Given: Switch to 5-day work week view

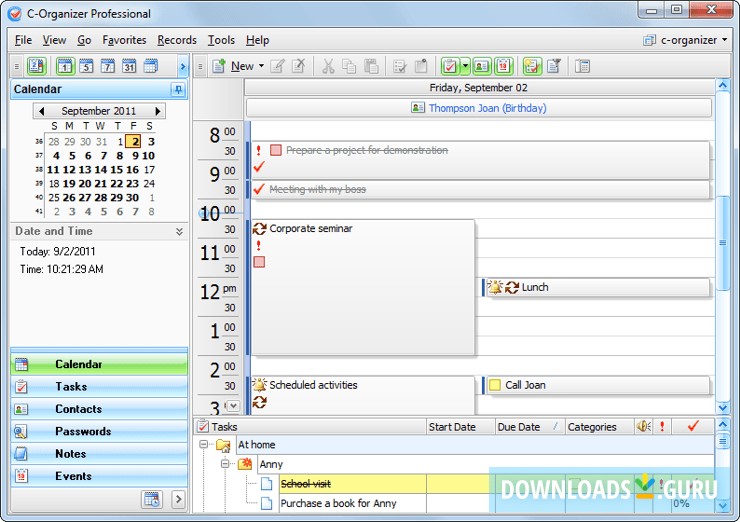Looking at the screenshot, I should 86,66.
